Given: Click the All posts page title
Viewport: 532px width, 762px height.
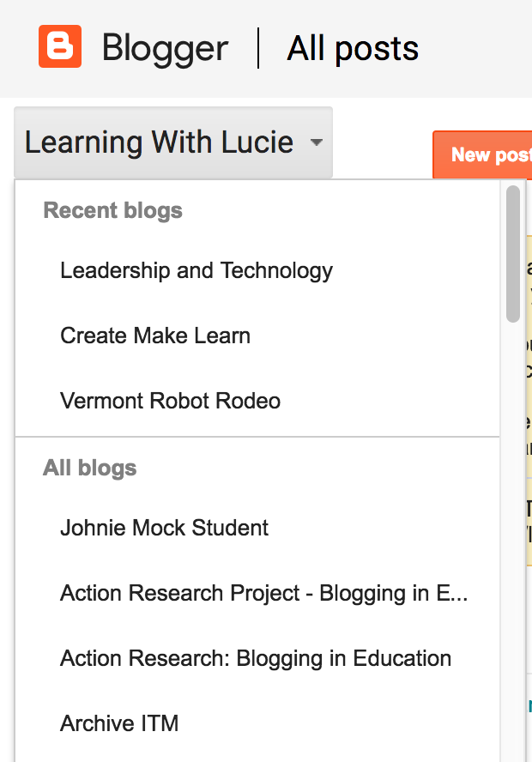Looking at the screenshot, I should pos(353,48).
